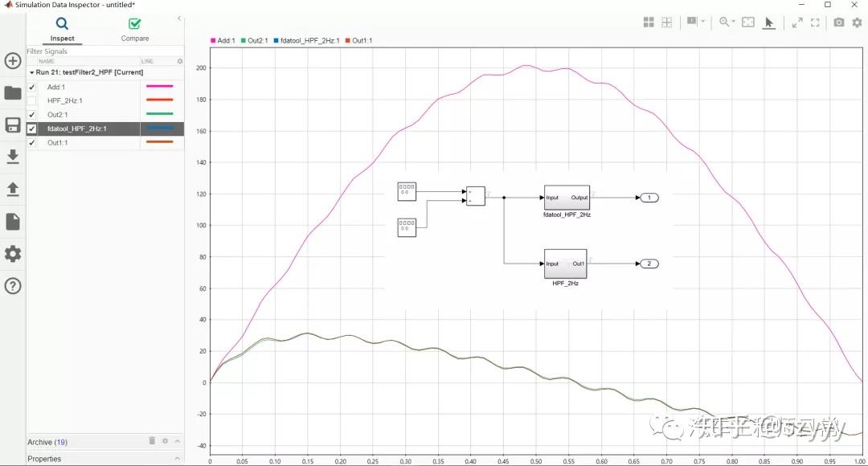This screenshot has width=868, height=466.
Task: Open visualization settings via the gear icon
Action: pyautogui.click(x=856, y=22)
